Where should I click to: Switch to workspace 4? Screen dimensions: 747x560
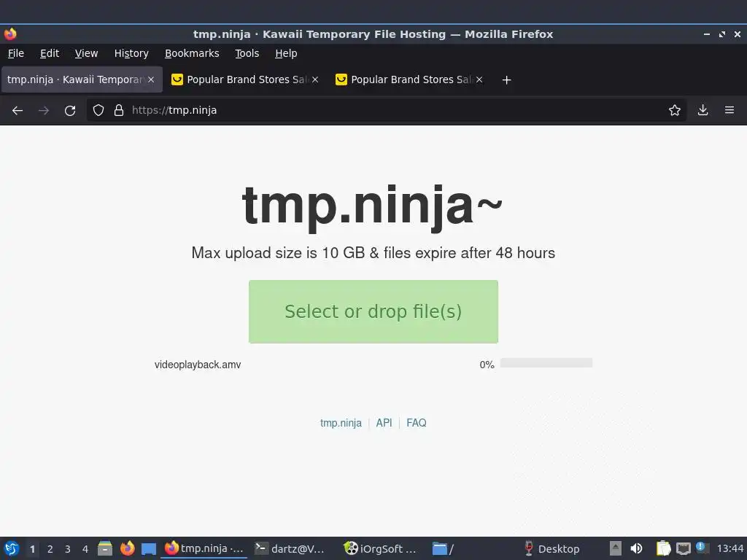coord(85,549)
